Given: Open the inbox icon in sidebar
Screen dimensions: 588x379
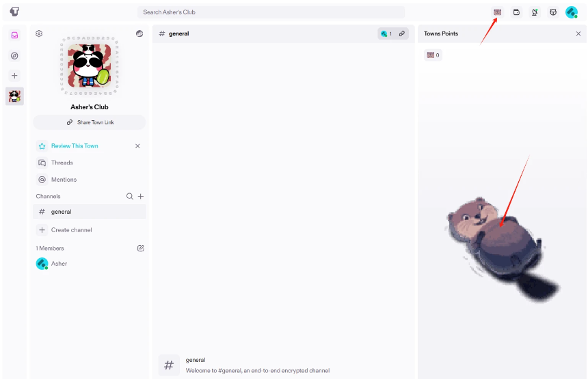Looking at the screenshot, I should [14, 36].
